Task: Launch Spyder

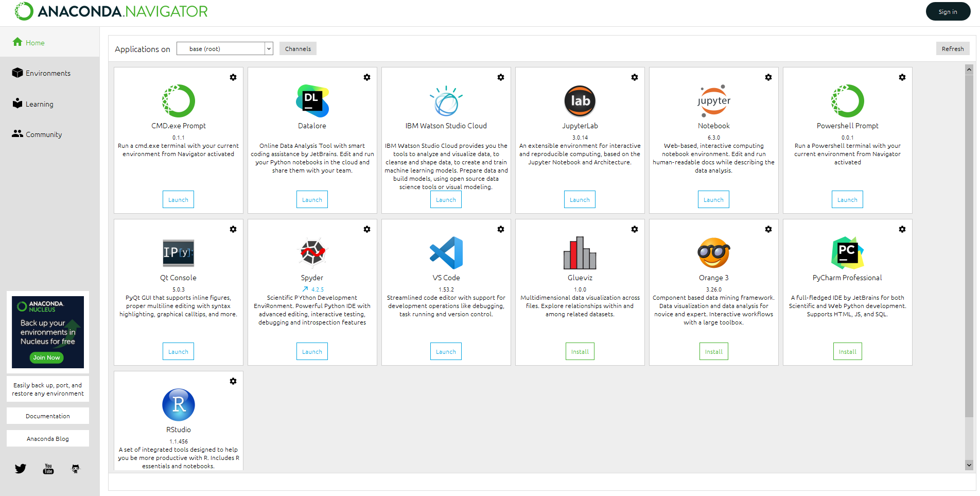Action: tap(312, 351)
